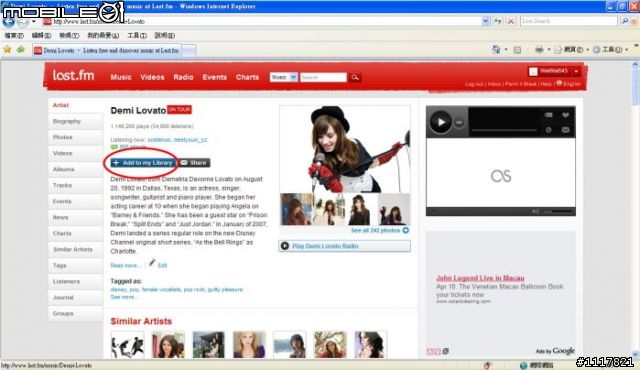This screenshot has height=370, width=640.
Task: Open the See all 242 photos link
Action: click(380, 230)
